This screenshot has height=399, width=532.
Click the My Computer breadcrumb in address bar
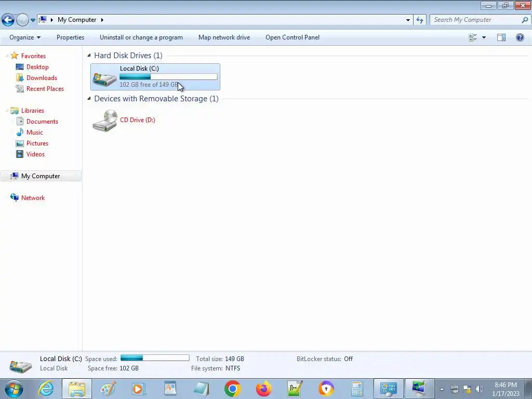click(77, 20)
